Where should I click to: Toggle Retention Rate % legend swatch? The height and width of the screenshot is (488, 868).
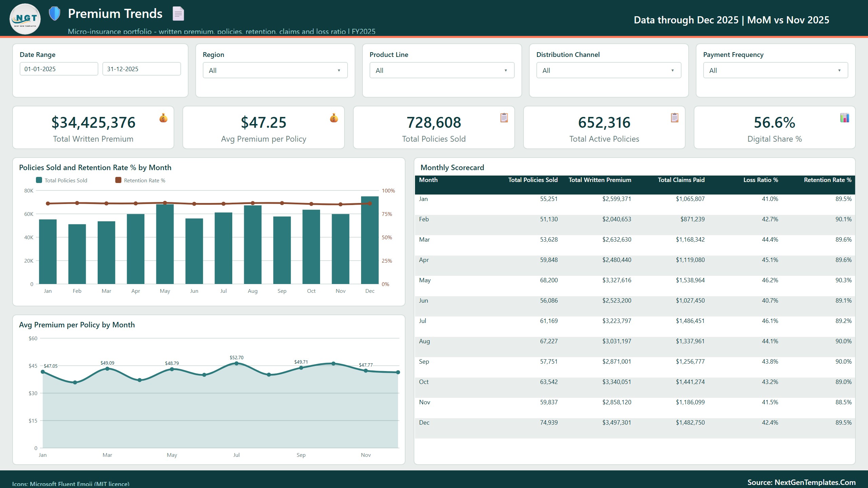(118, 180)
